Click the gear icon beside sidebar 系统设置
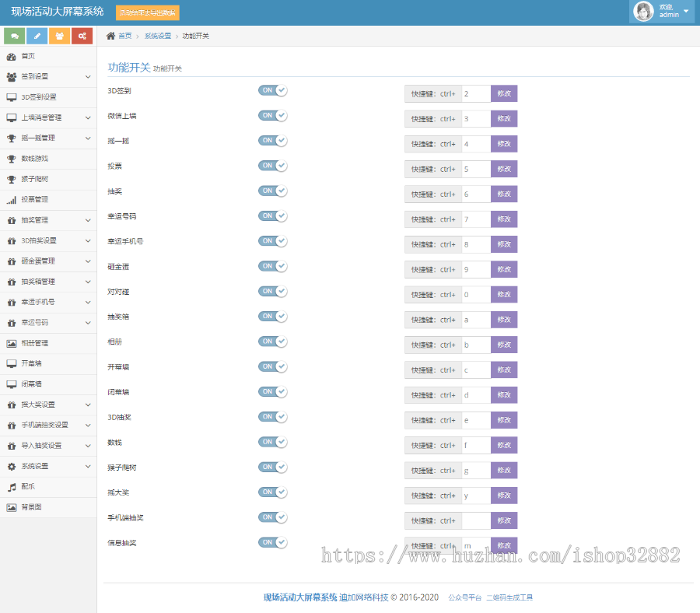Screen dimensions: 700x613 pyautogui.click(x=11, y=467)
